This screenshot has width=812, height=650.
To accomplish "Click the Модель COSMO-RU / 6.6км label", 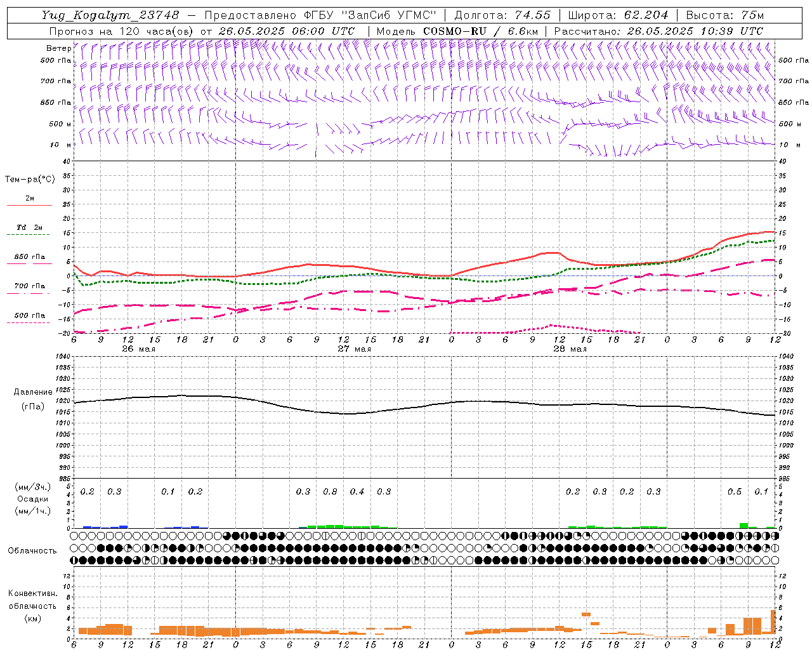I will tap(458, 31).
